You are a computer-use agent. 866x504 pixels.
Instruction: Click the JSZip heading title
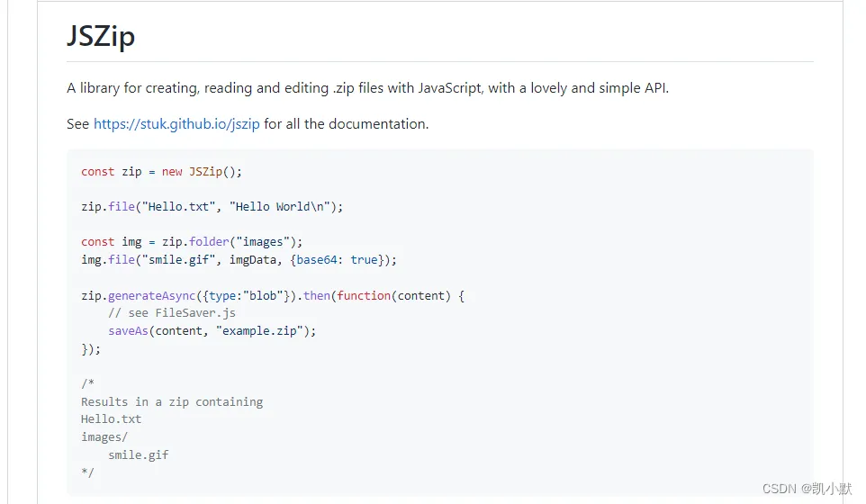pyautogui.click(x=101, y=37)
